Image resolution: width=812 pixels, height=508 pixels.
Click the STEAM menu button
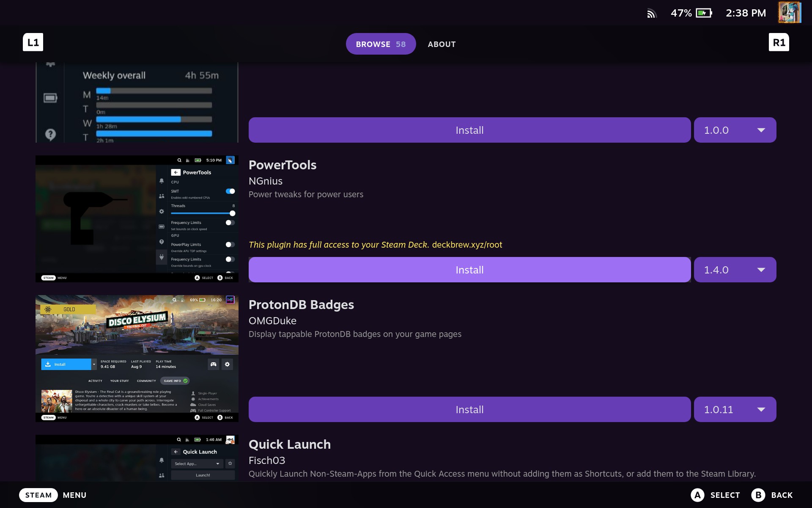click(x=38, y=495)
